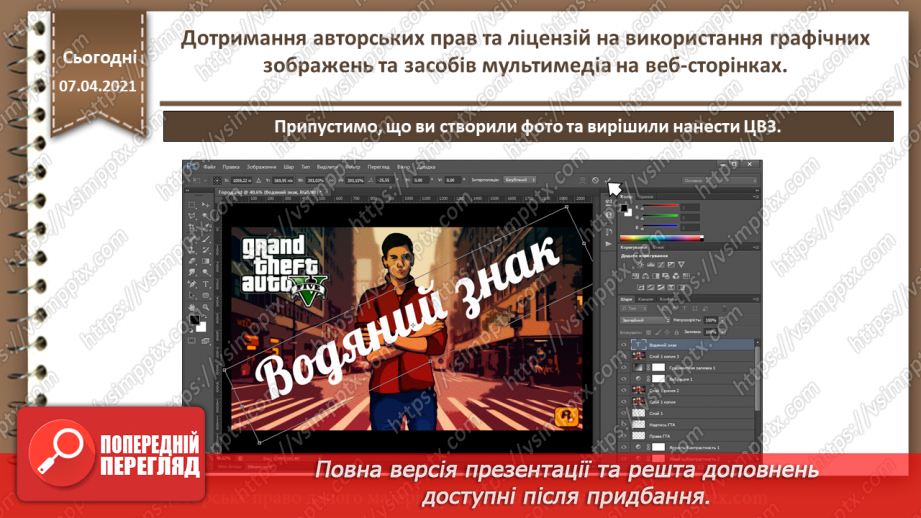Screen dimensions: 921x518
Task: Select the Dodge tool
Action: [206, 272]
